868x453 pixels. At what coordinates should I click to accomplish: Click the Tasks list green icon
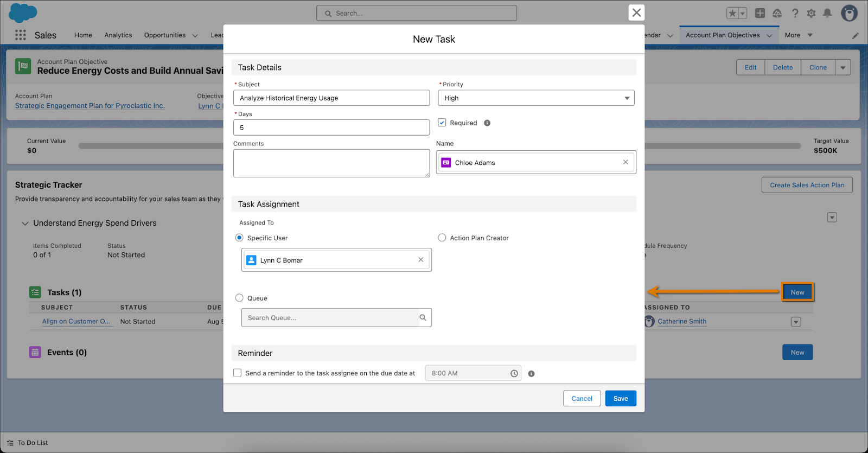pos(35,292)
